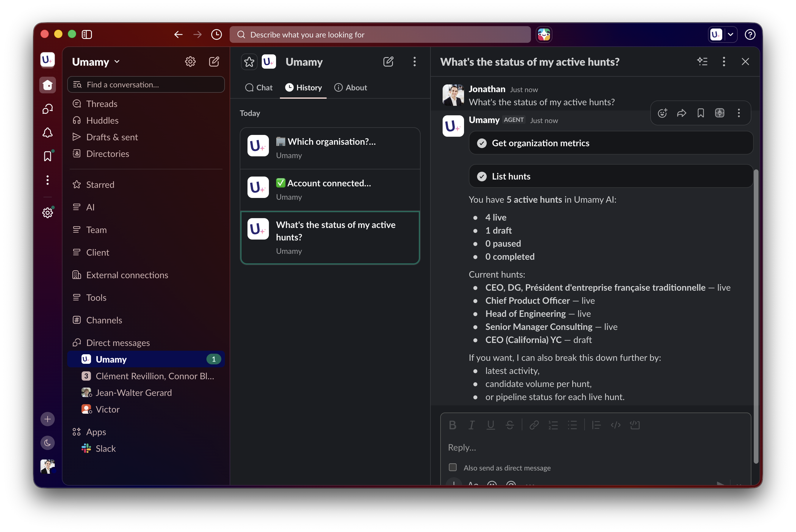
Task: Toggle inline code formatting in the reply box
Action: click(x=615, y=425)
